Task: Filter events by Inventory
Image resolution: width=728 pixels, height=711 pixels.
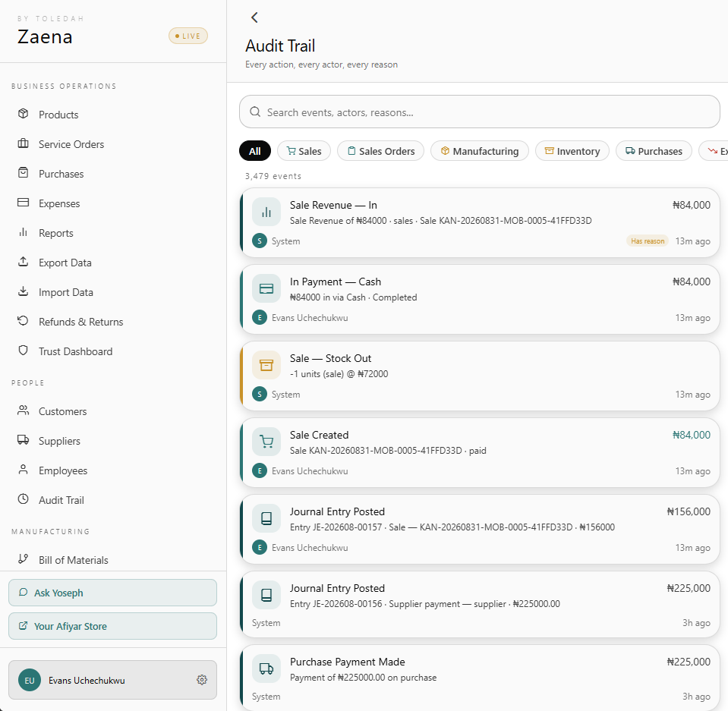Action: [x=572, y=151]
